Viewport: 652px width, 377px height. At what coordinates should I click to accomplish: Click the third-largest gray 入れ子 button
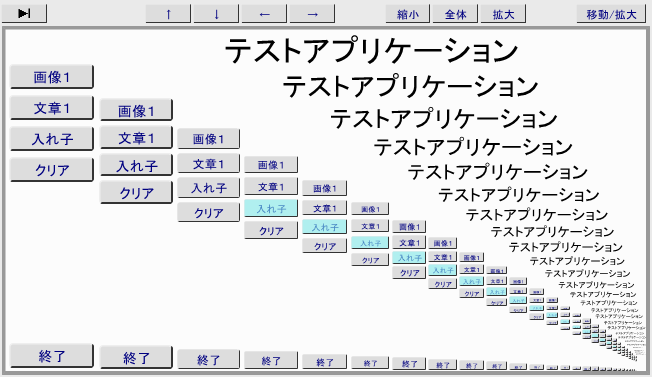coord(208,188)
